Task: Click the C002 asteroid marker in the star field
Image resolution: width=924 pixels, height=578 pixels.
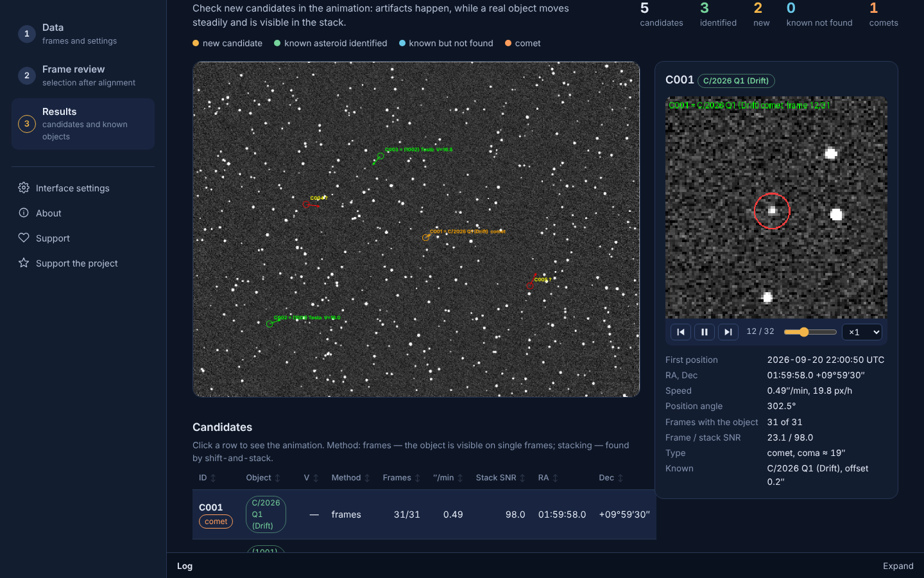Action: (x=269, y=324)
